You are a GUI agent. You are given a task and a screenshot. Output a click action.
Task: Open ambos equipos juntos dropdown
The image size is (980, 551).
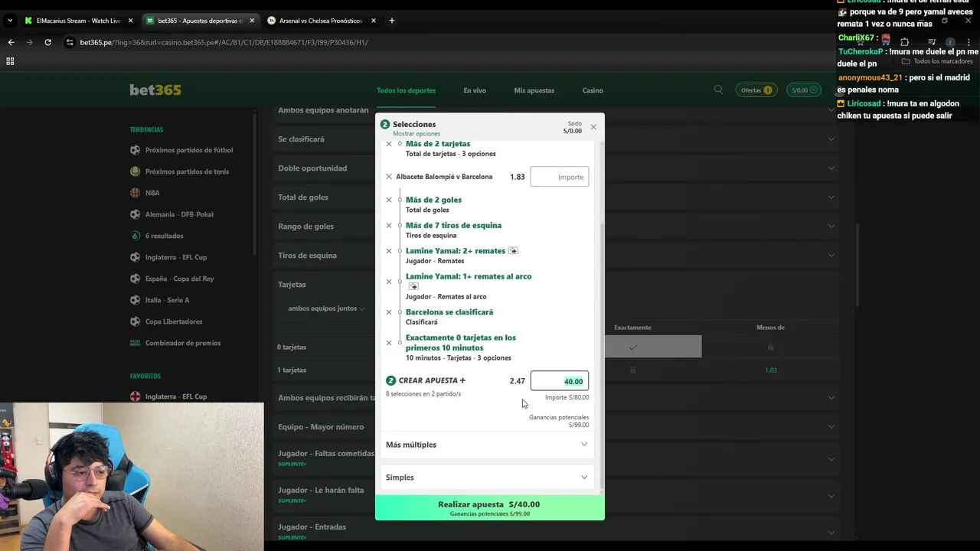click(326, 308)
